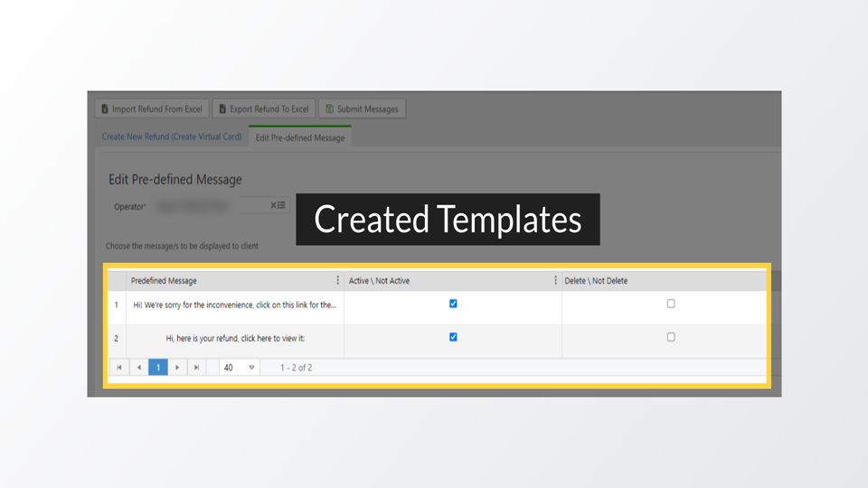Click the row number 1 cell
Viewport: 868px width, 488px height.
117,305
